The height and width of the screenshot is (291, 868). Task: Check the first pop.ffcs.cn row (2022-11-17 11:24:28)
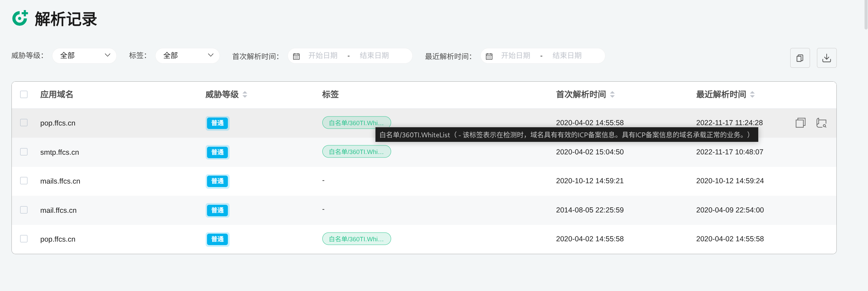24,123
